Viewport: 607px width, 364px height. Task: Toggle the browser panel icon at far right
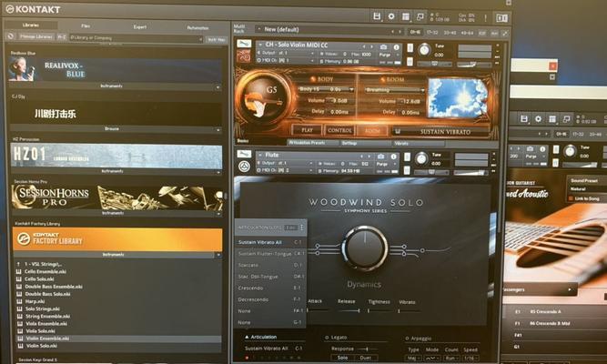click(x=501, y=18)
